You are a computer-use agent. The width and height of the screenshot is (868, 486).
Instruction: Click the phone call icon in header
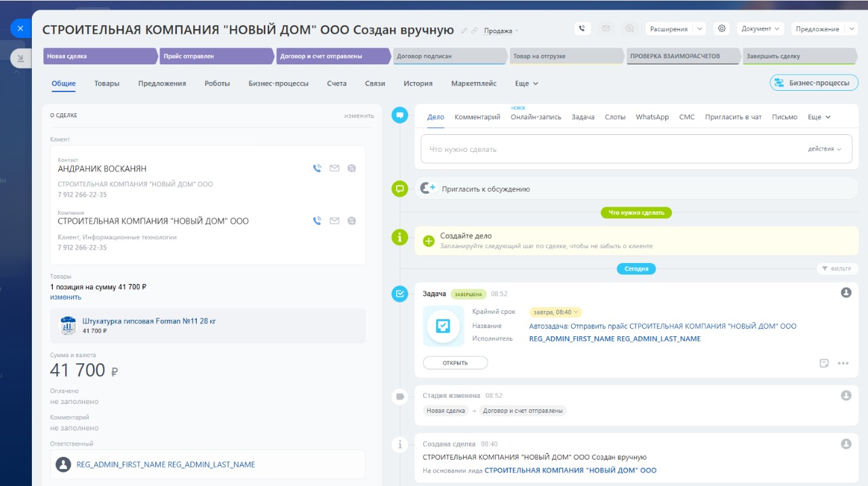[x=582, y=29]
